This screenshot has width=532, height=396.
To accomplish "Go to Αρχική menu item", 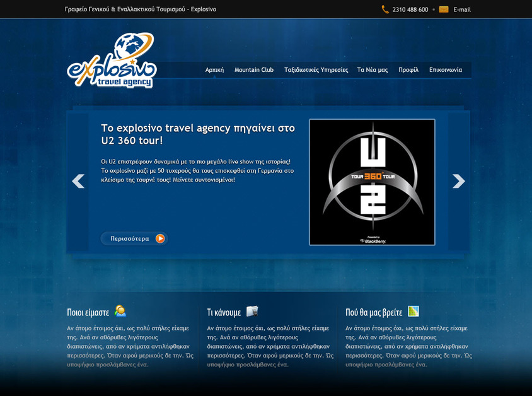I will coord(214,69).
